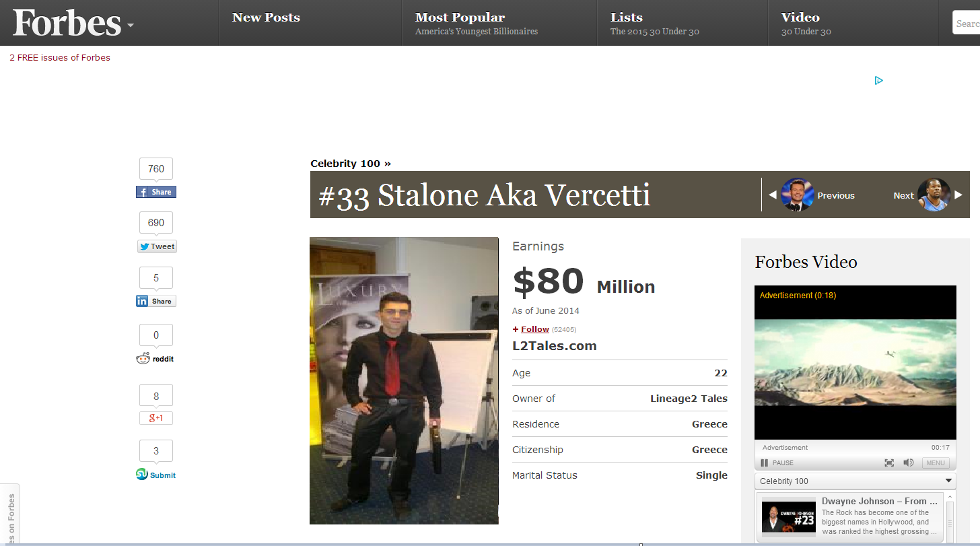Open the Celebrity 100 breadcrumb link

tap(350, 164)
